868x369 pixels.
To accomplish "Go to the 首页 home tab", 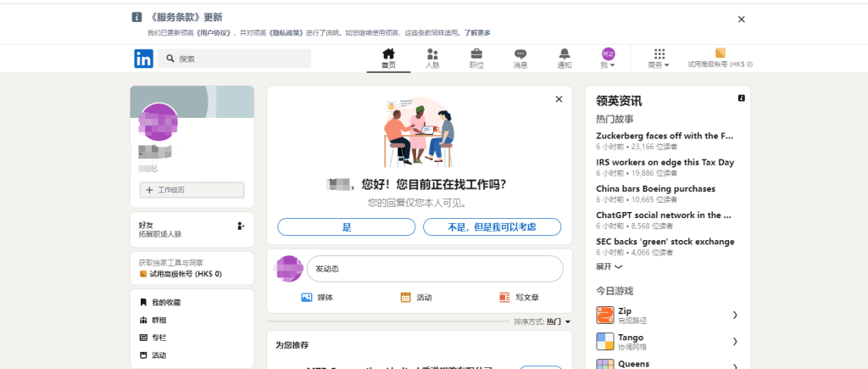I will (x=388, y=59).
